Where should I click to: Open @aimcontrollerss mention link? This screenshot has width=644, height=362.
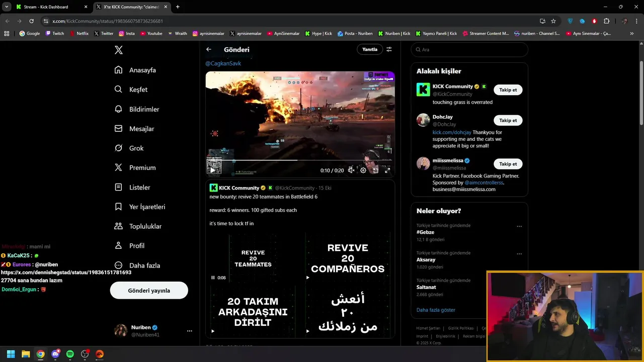[484, 183]
